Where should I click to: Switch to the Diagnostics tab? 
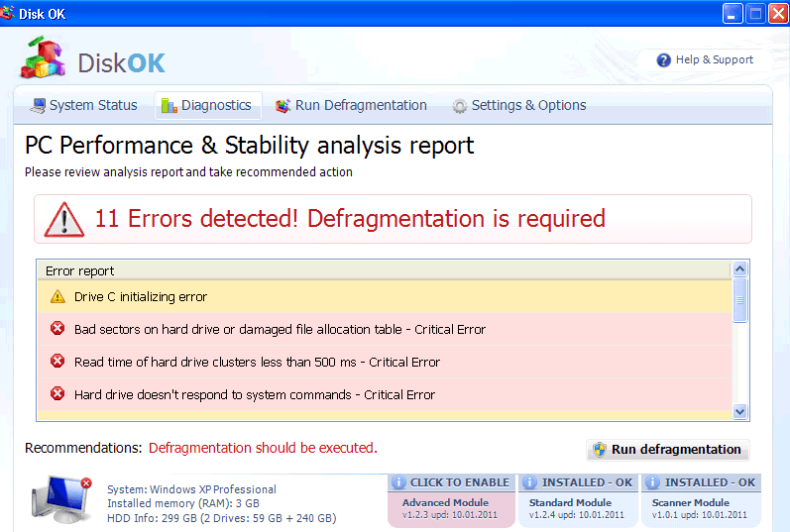click(207, 105)
